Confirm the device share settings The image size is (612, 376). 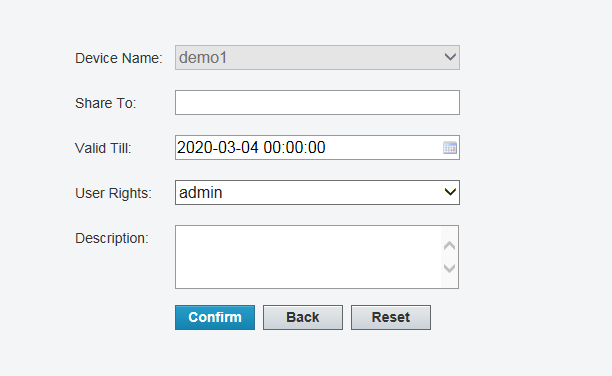point(215,317)
